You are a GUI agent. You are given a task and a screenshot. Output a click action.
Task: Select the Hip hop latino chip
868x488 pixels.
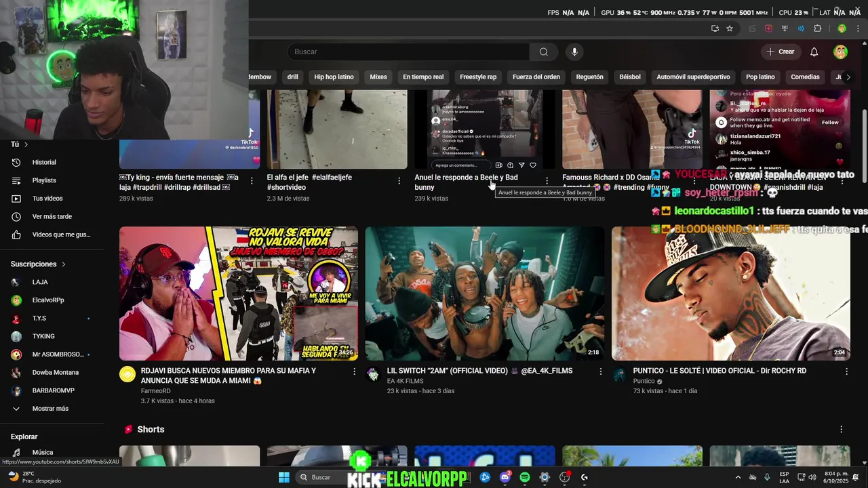click(x=334, y=77)
